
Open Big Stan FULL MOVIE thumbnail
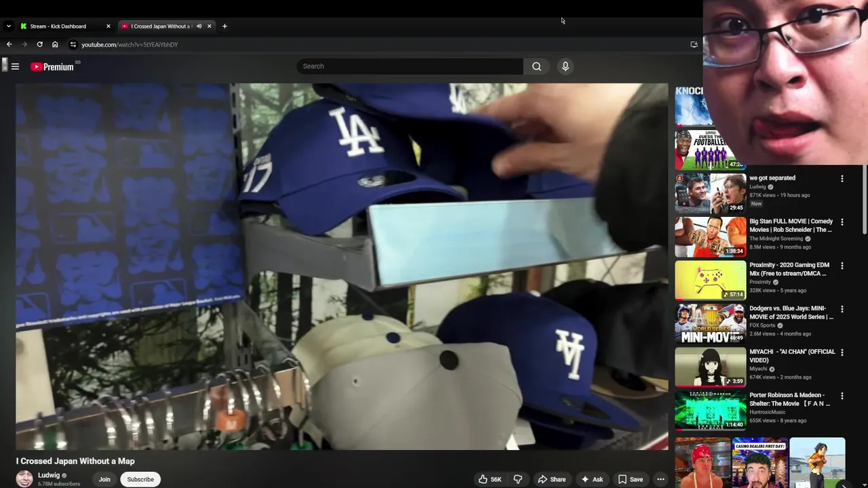coord(710,237)
